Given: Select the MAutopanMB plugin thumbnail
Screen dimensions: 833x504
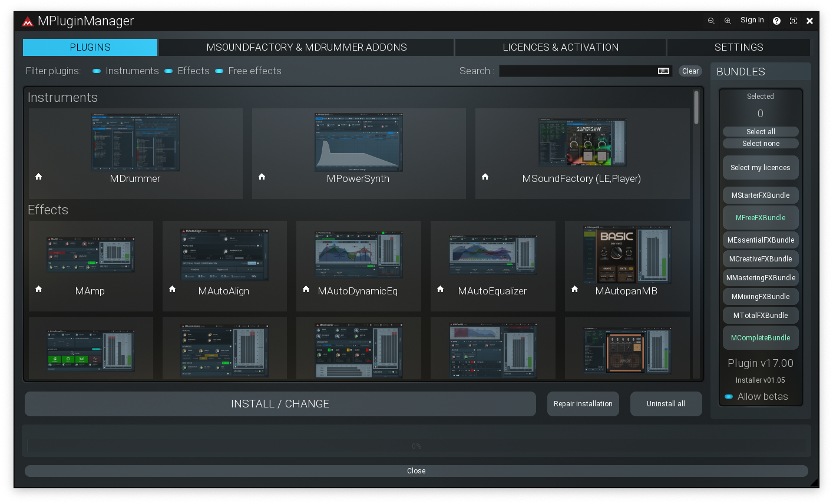Looking at the screenshot, I should pyautogui.click(x=627, y=254).
